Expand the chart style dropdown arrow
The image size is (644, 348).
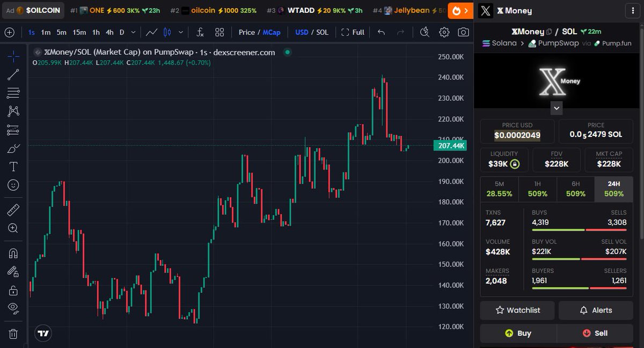point(181,32)
